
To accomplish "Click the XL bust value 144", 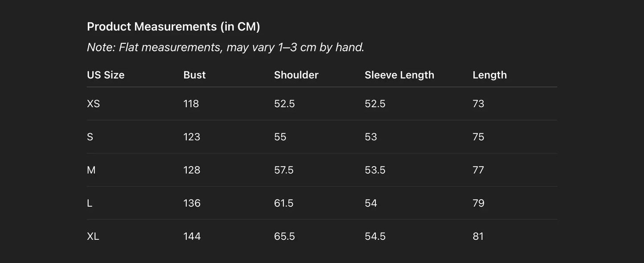I will click(192, 236).
